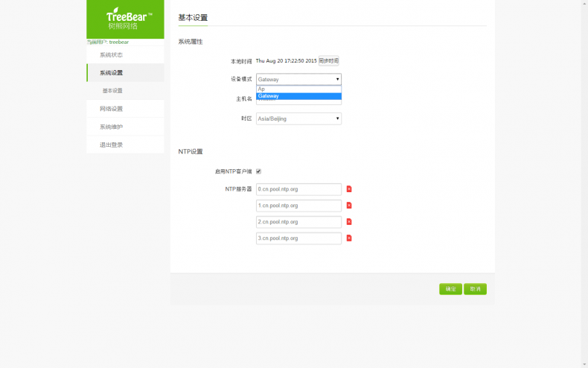
Task: Click the 0.cn.pool.ntp.org input field
Action: pos(298,189)
